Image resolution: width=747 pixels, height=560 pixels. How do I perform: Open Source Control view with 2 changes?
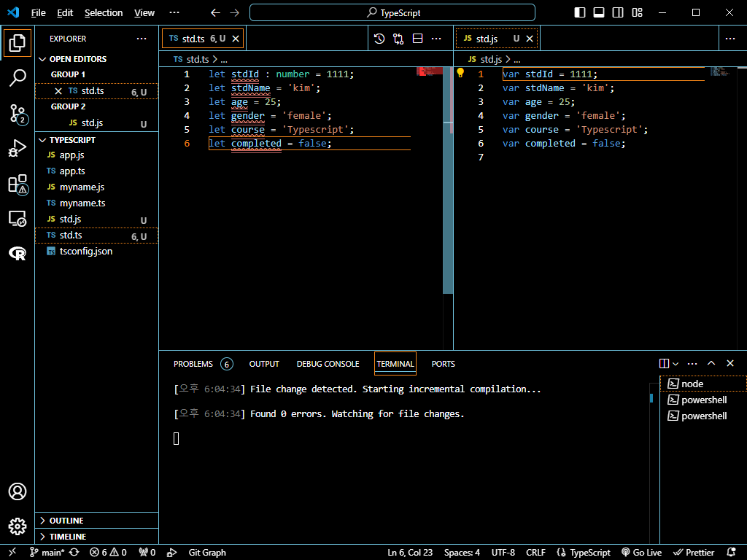(18, 114)
